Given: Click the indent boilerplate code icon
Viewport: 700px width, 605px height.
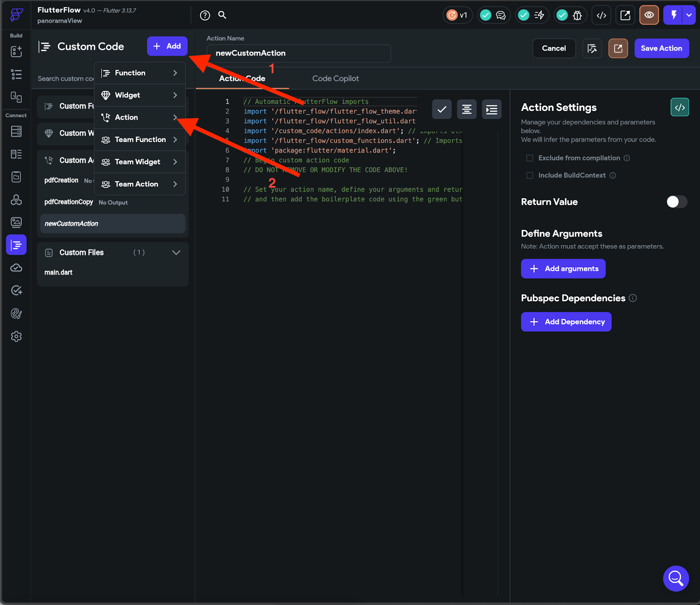Looking at the screenshot, I should click(x=492, y=109).
